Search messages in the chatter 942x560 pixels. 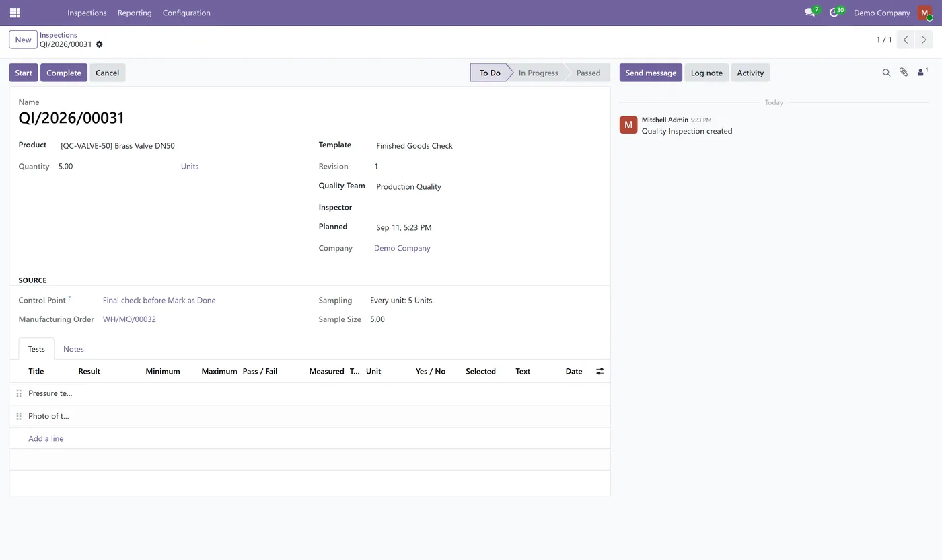(886, 73)
